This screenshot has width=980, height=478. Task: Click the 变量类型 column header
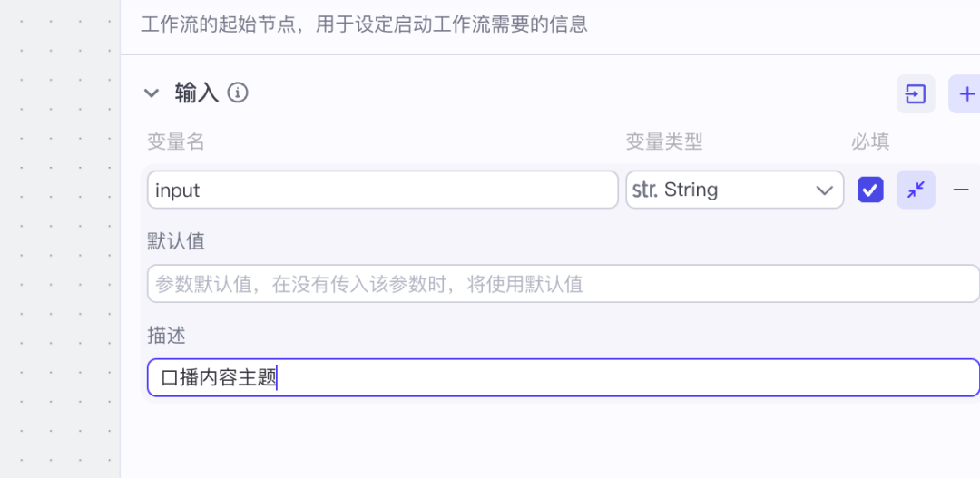click(x=663, y=142)
